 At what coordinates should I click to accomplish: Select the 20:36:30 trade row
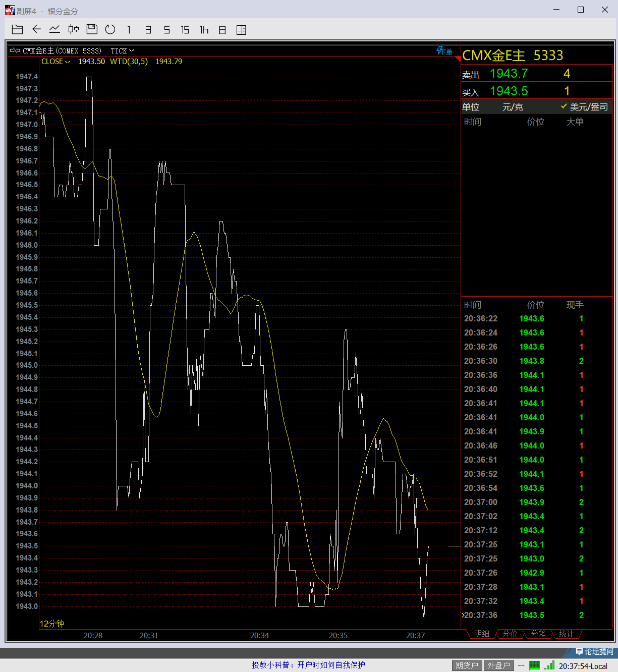tap(537, 361)
